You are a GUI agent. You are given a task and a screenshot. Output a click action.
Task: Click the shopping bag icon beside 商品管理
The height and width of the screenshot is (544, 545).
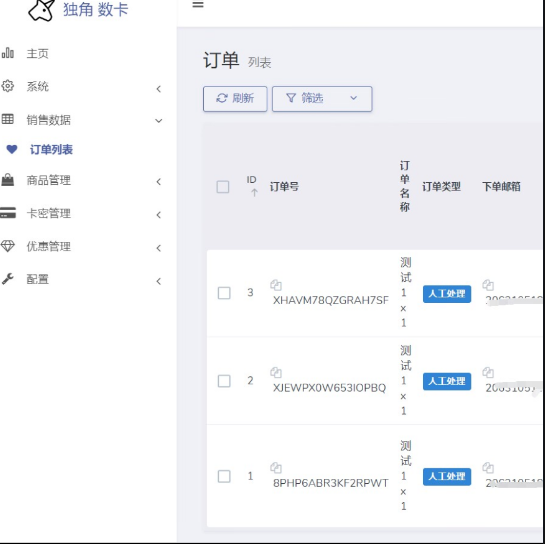(x=8, y=180)
